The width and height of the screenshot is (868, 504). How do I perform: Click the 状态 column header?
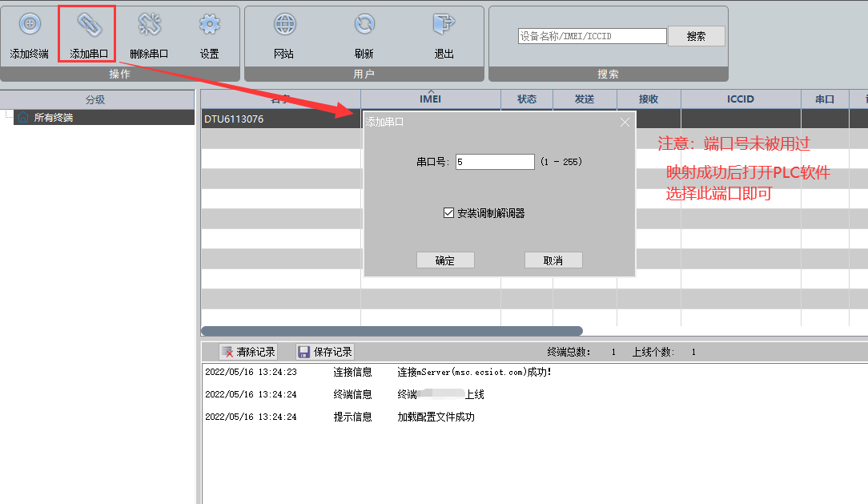click(527, 99)
